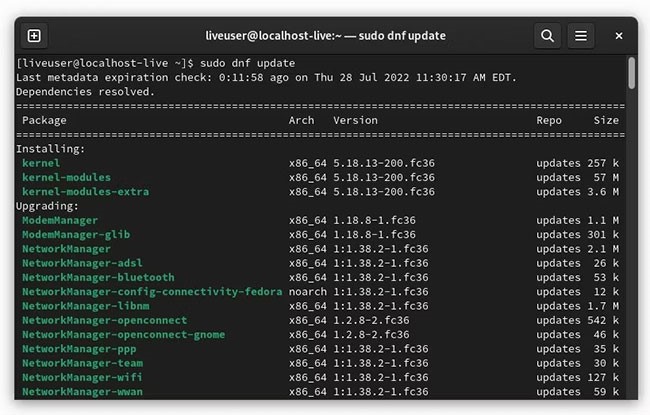This screenshot has height=415, width=650.
Task: Click the 'Size' column header
Action: tap(606, 120)
